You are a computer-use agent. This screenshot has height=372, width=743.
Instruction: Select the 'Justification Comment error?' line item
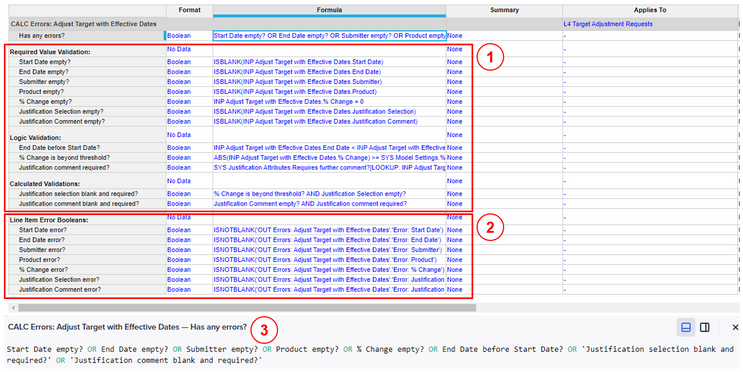click(60, 290)
